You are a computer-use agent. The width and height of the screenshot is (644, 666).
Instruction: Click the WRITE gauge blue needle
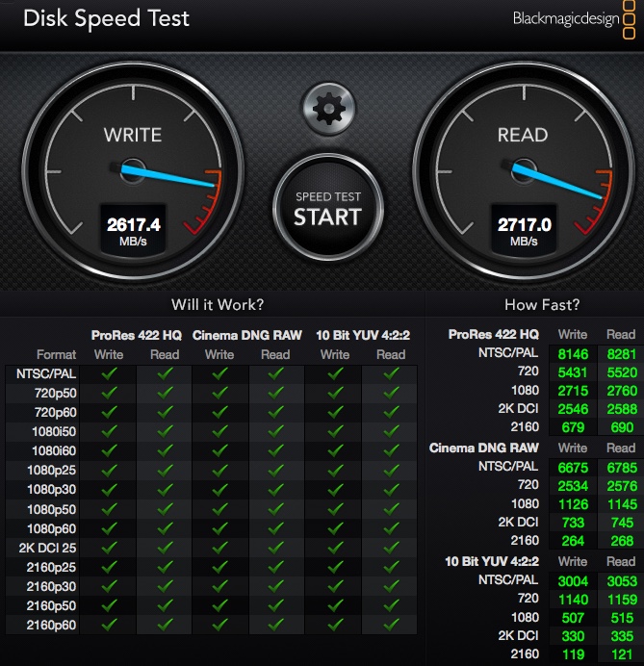[167, 176]
